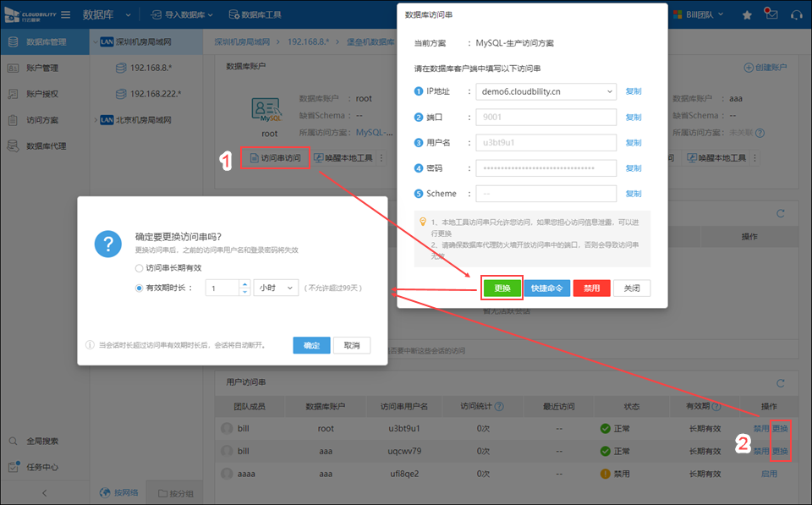Click 启用 link for user aaaa

click(x=769, y=474)
